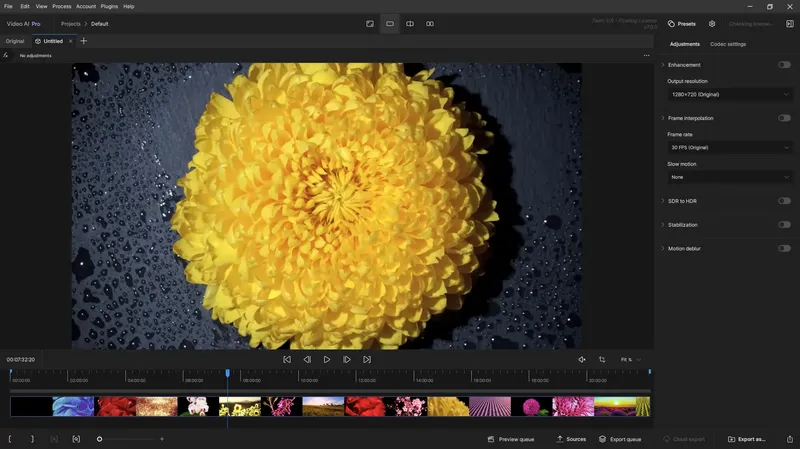Click the timeline zoom slider handle

point(100,439)
